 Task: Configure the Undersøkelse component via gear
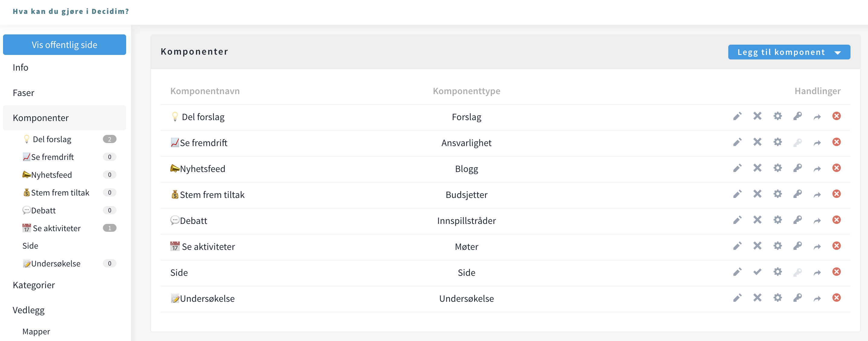[x=777, y=298]
